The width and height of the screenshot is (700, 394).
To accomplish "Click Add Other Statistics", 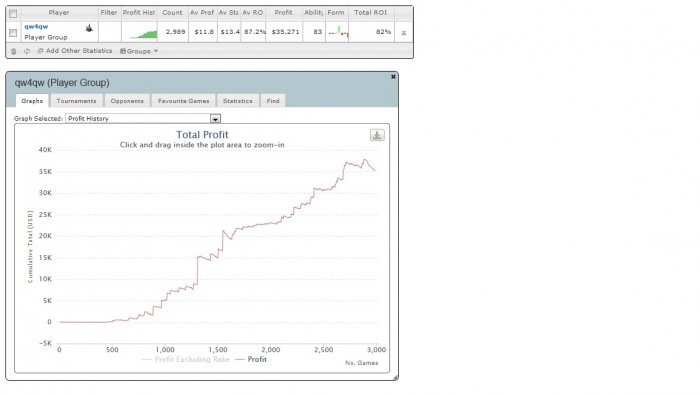I will pos(75,51).
